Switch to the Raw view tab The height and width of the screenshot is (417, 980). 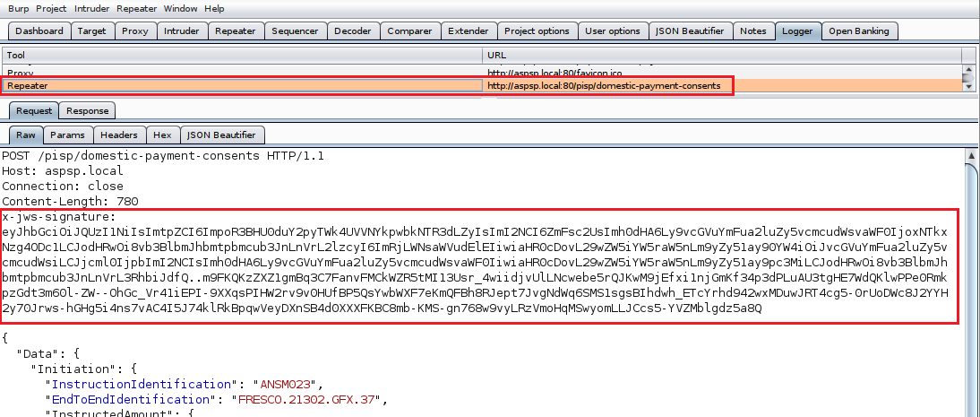pos(26,135)
